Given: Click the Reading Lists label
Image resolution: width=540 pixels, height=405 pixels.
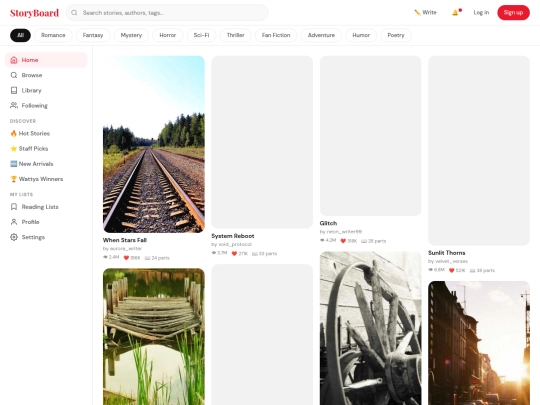Looking at the screenshot, I should point(40,207).
